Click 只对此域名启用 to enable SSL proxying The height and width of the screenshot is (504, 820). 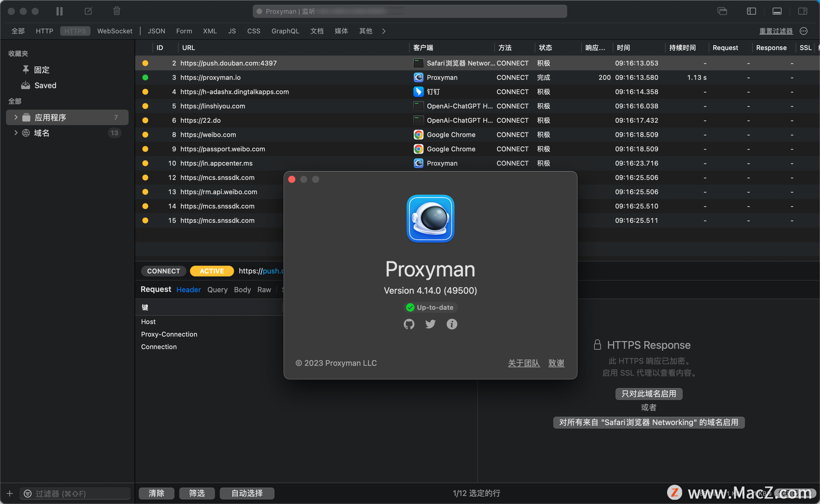[x=648, y=394]
